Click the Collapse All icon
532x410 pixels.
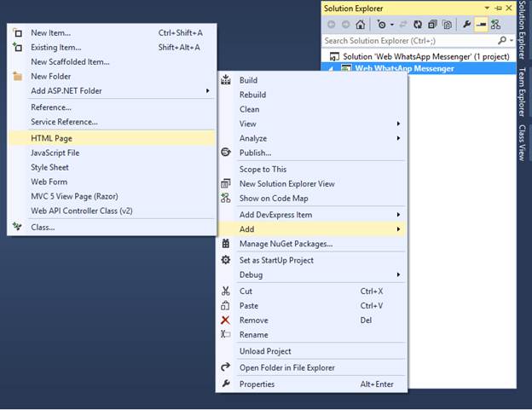click(432, 25)
